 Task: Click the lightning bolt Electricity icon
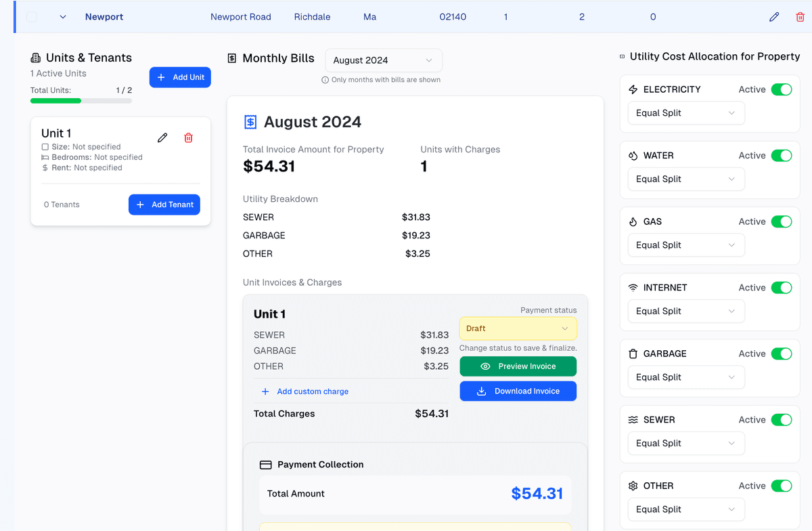tap(633, 89)
